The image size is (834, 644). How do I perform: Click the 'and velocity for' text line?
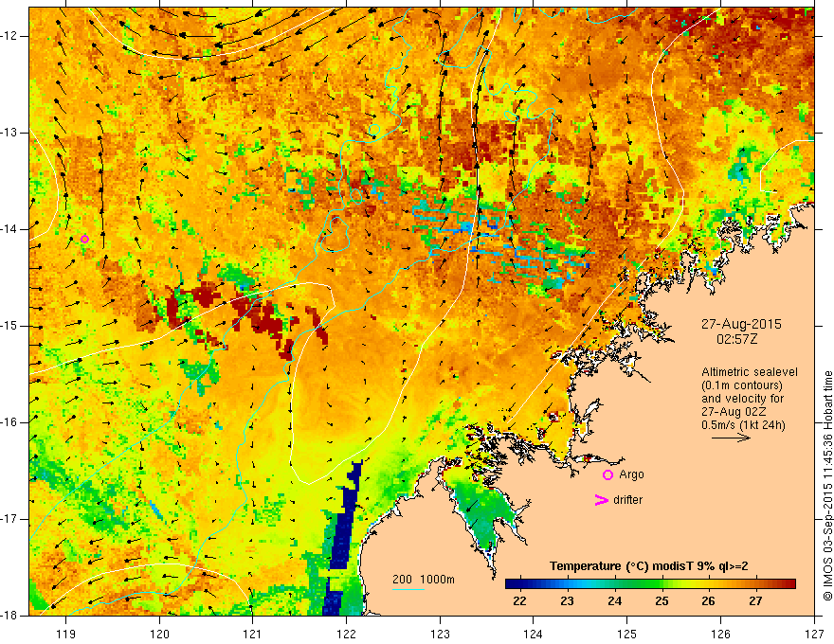pyautogui.click(x=742, y=399)
